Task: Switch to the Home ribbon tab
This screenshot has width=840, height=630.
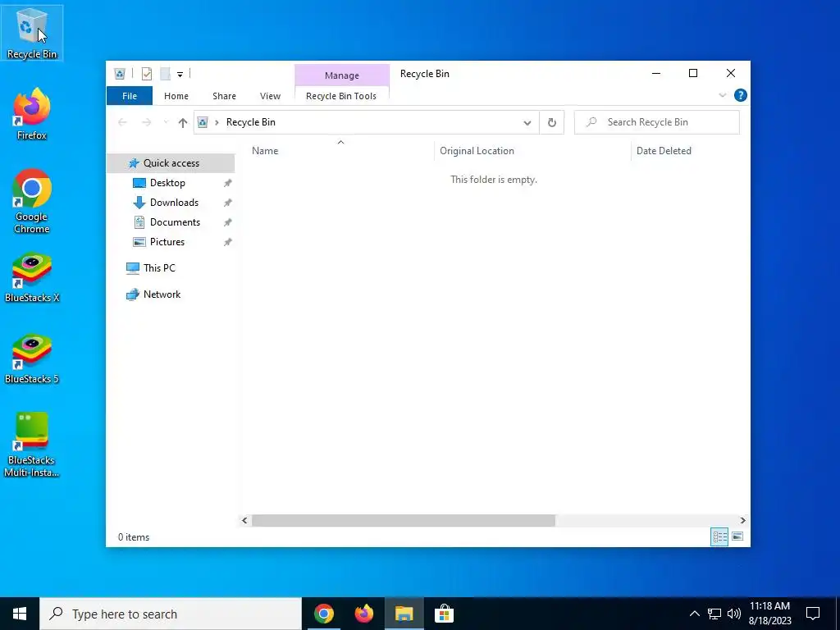Action: point(176,96)
